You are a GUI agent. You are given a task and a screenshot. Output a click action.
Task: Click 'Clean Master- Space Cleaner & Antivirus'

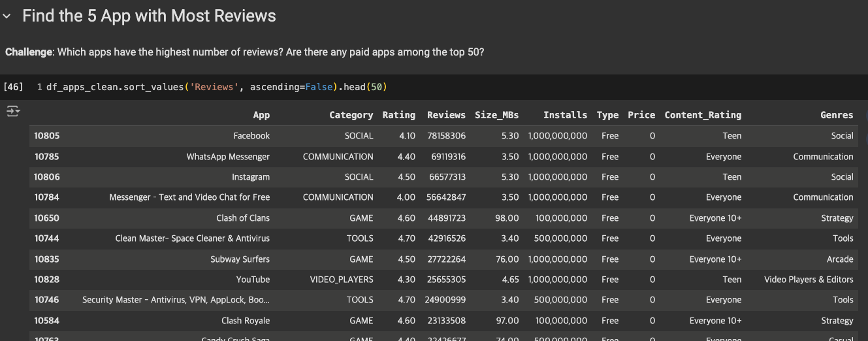point(193,238)
